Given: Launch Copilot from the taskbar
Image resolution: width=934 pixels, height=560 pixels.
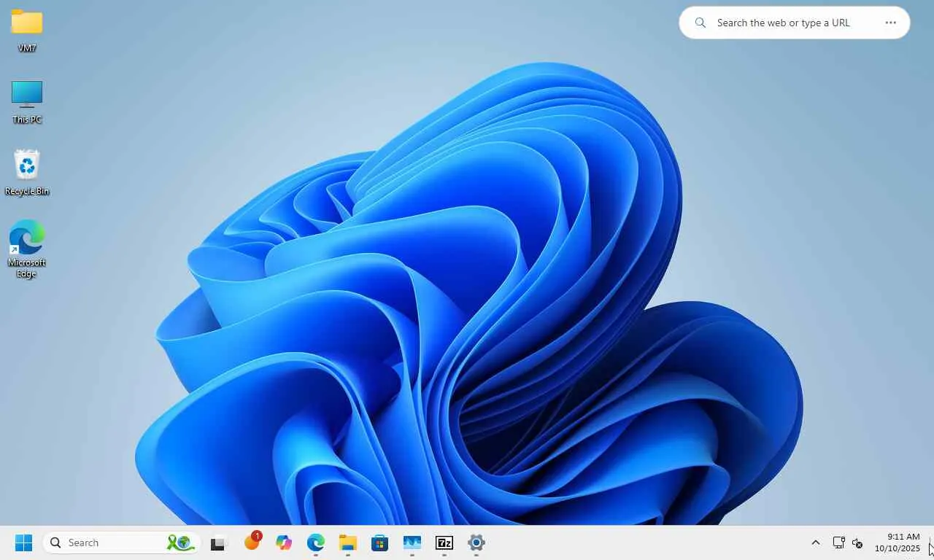Looking at the screenshot, I should pyautogui.click(x=284, y=542).
